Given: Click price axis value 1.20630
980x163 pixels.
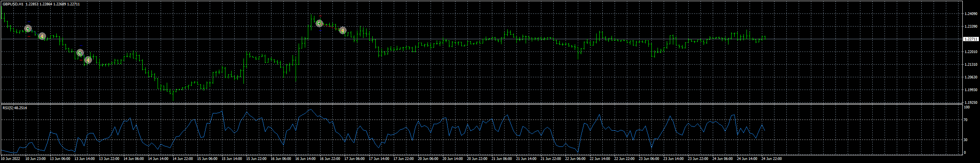Looking at the screenshot, I should (971, 77).
